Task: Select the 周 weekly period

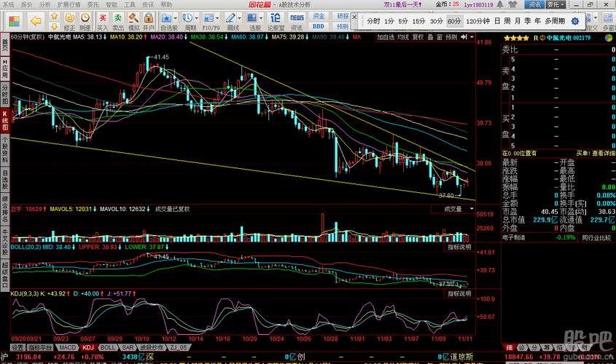Action: (507, 21)
